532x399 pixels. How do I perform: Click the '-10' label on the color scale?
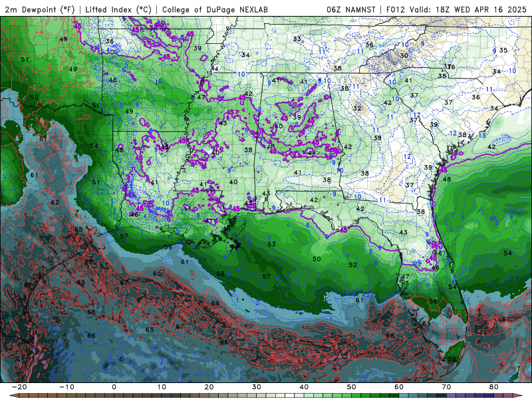point(66,387)
